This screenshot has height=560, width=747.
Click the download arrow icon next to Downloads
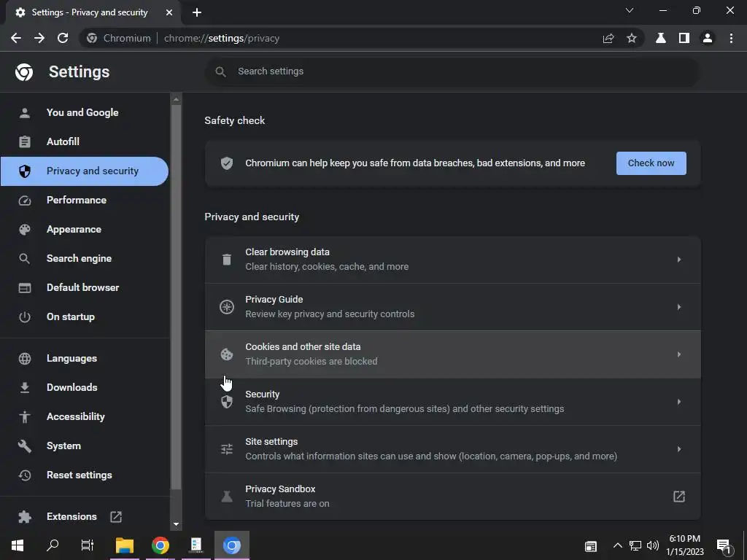(25, 388)
